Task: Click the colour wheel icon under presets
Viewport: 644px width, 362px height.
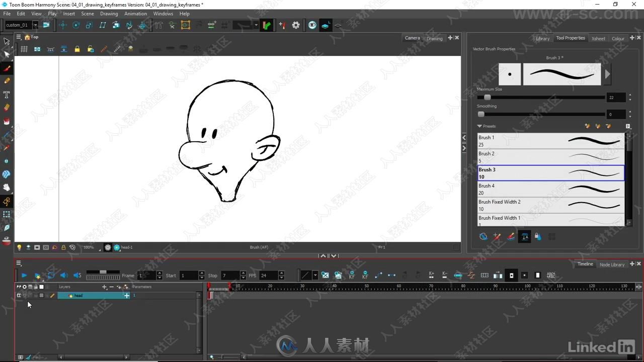Action: point(484,236)
